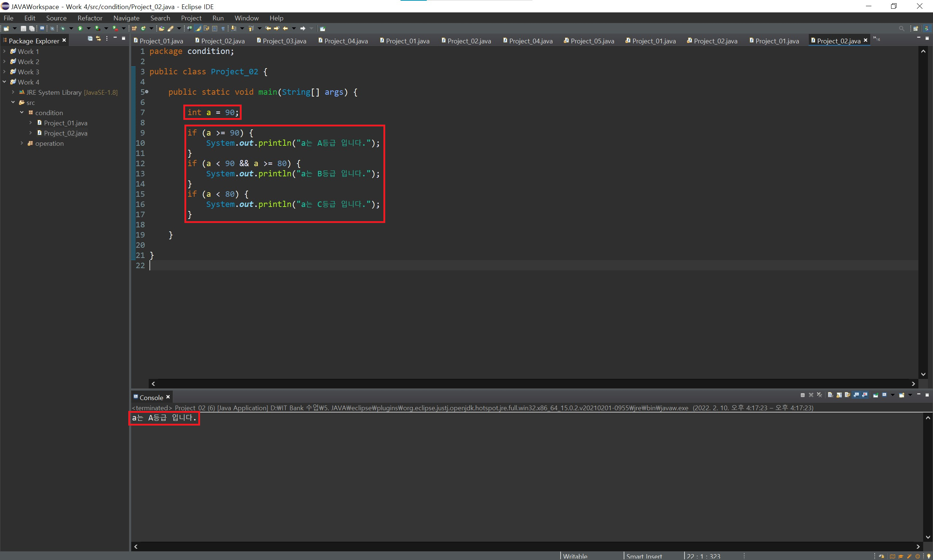Toggle the console Scroll Lock icon
This screenshot has width=933, height=560.
pyautogui.click(x=839, y=395)
